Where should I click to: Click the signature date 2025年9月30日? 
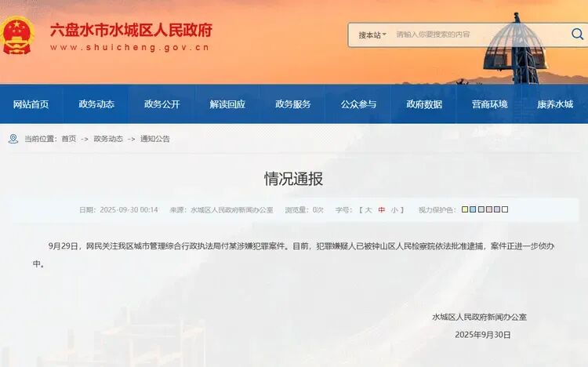[483, 335]
